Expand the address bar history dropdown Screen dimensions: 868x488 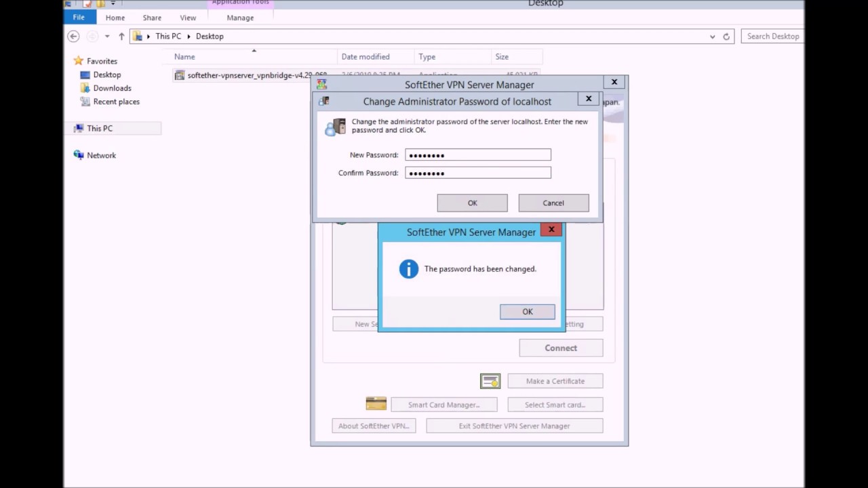click(712, 37)
